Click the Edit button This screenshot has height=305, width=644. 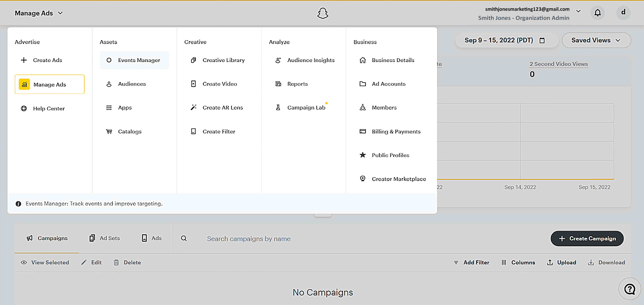(x=92, y=262)
